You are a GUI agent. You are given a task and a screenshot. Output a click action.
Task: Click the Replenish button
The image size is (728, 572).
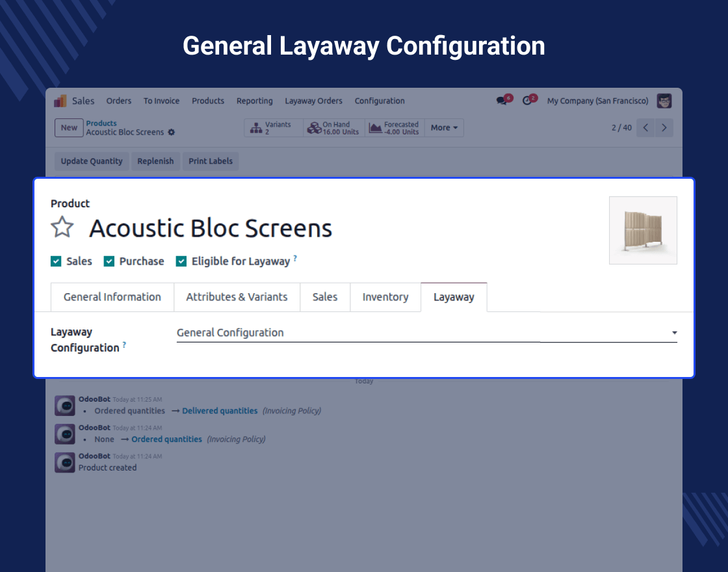[155, 161]
